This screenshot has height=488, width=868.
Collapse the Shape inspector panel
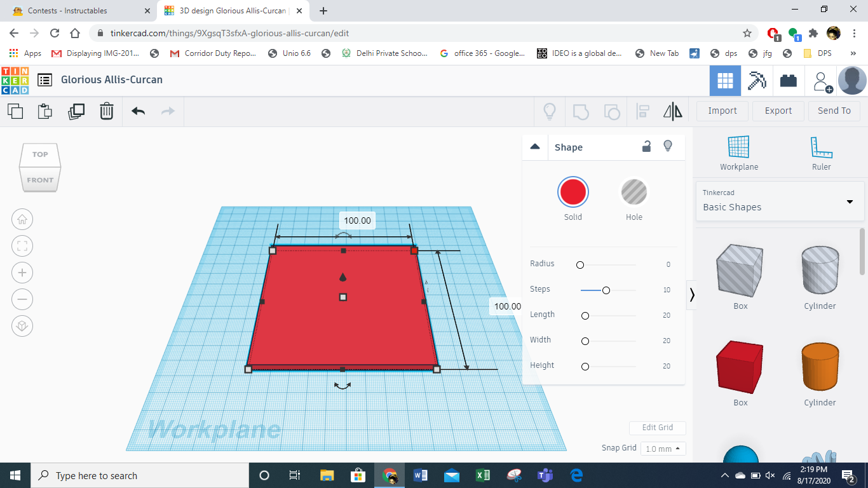tap(535, 147)
